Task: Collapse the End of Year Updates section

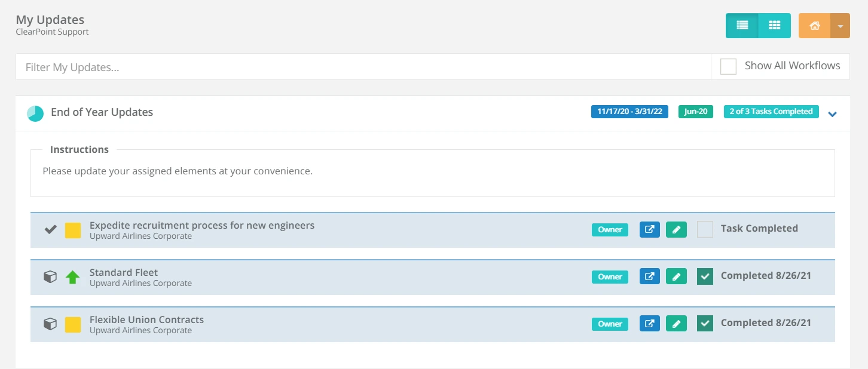Action: coord(833,113)
